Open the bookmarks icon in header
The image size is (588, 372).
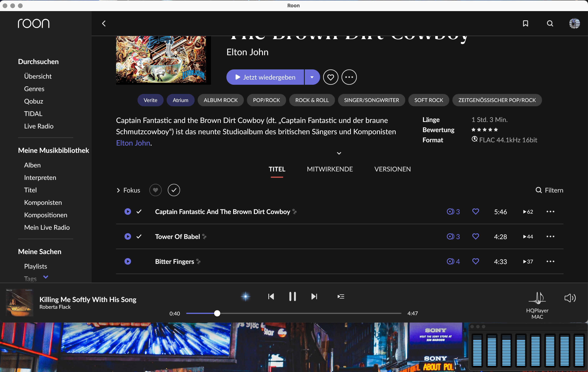point(526,23)
